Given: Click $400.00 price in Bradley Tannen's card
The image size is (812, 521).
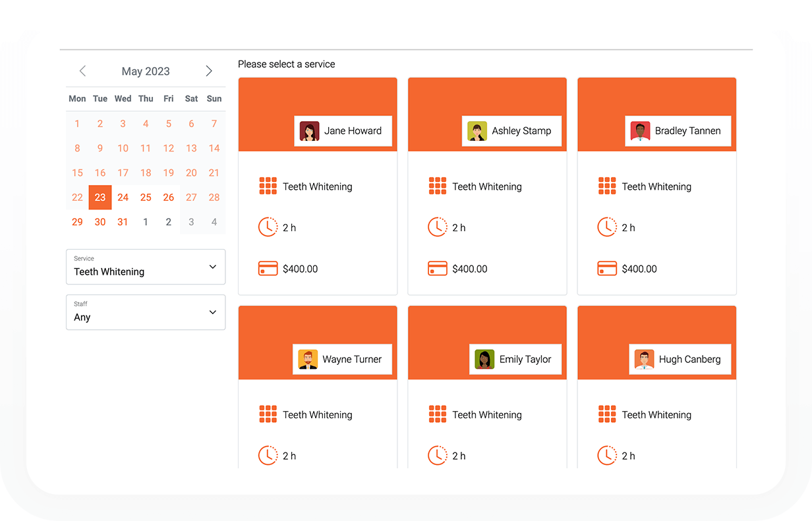Looking at the screenshot, I should (x=639, y=269).
